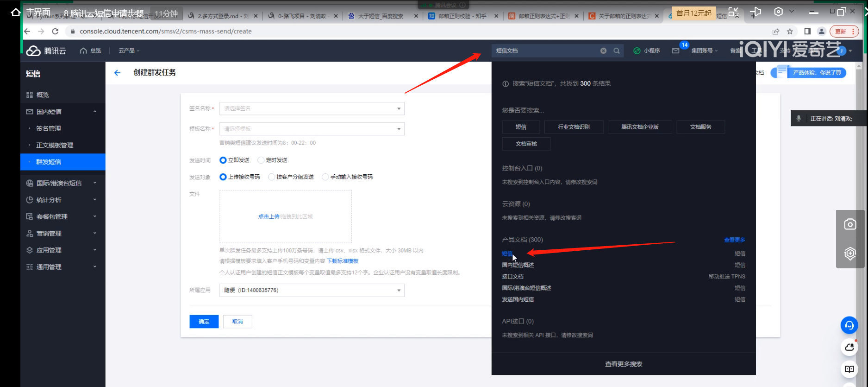The width and height of the screenshot is (868, 387).
Task: Switch to the 大于短信_百度搜索 tab
Action: [x=383, y=16]
